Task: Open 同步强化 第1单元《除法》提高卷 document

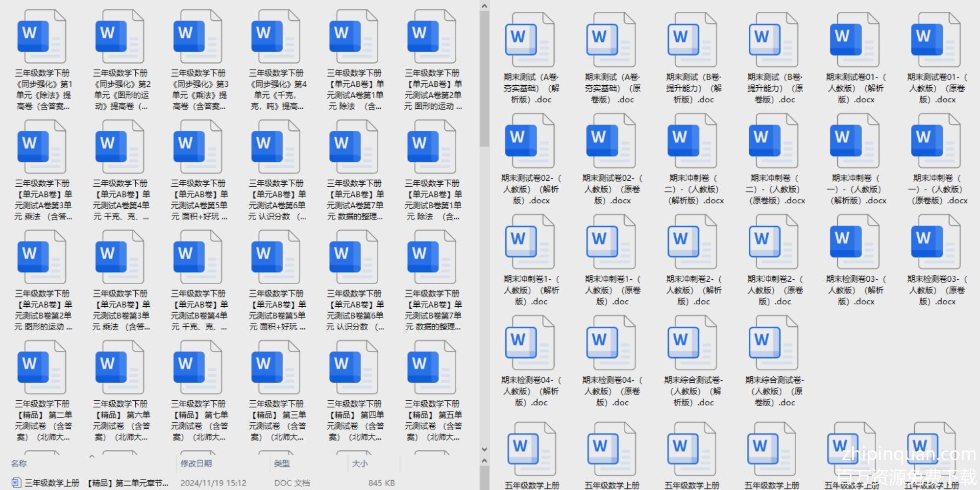Action: click(x=43, y=37)
